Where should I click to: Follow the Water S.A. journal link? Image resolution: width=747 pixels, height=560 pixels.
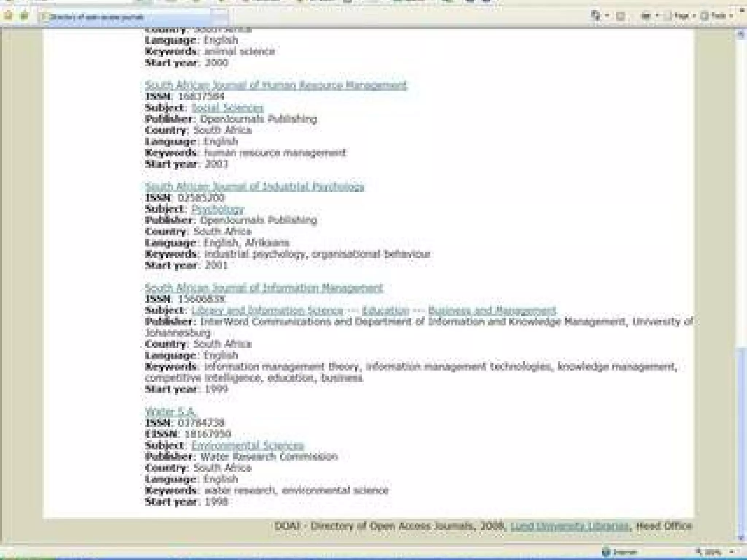point(170,412)
